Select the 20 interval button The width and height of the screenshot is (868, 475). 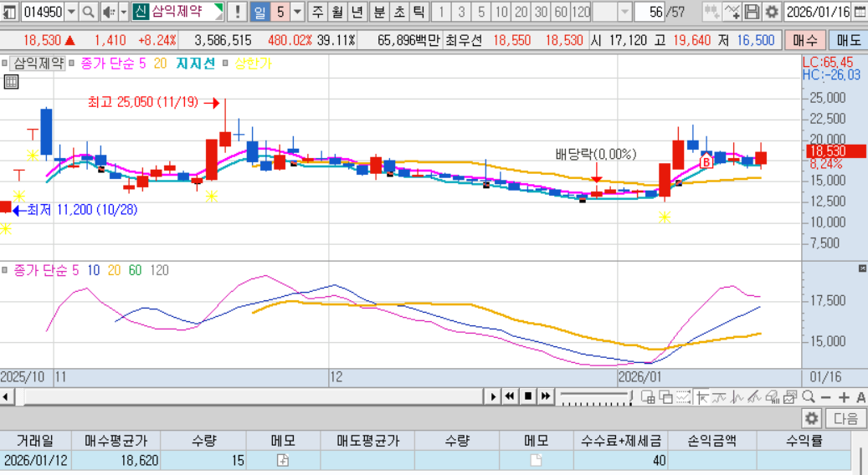pos(521,12)
